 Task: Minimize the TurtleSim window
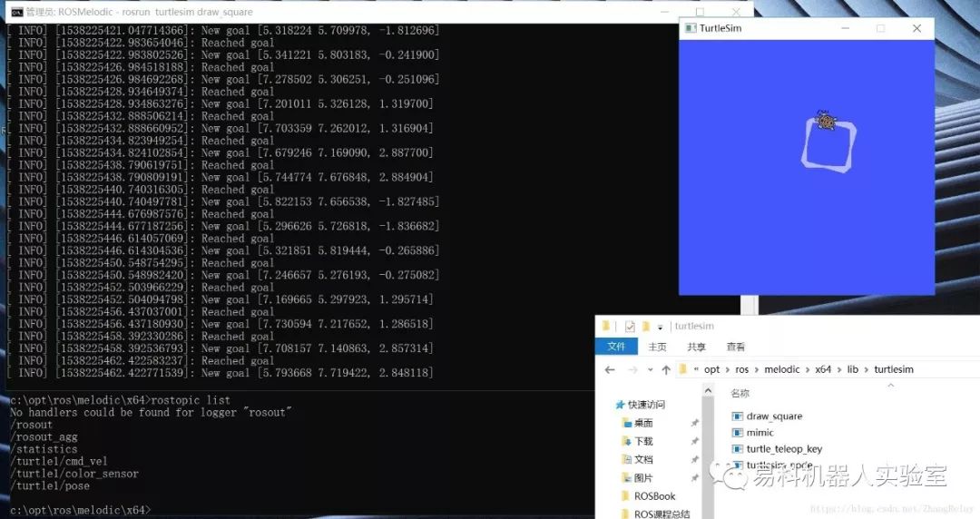coord(845,28)
